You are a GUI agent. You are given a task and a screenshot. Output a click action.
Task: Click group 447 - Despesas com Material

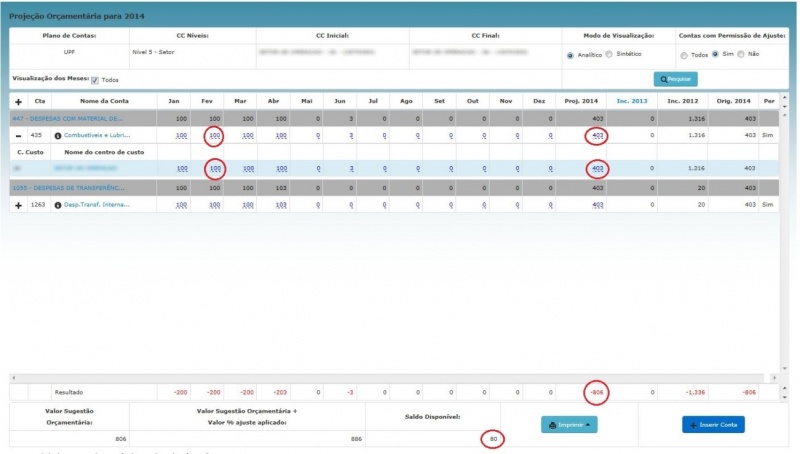(67, 118)
